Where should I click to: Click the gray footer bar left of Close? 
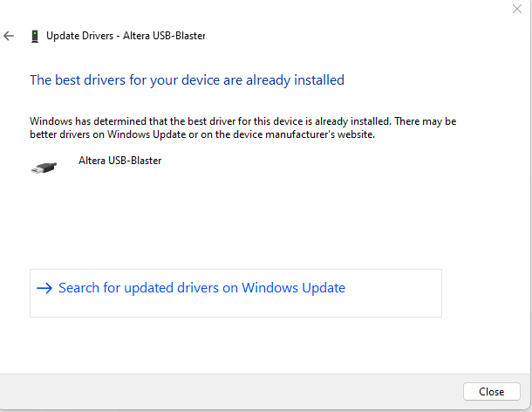tap(231, 392)
